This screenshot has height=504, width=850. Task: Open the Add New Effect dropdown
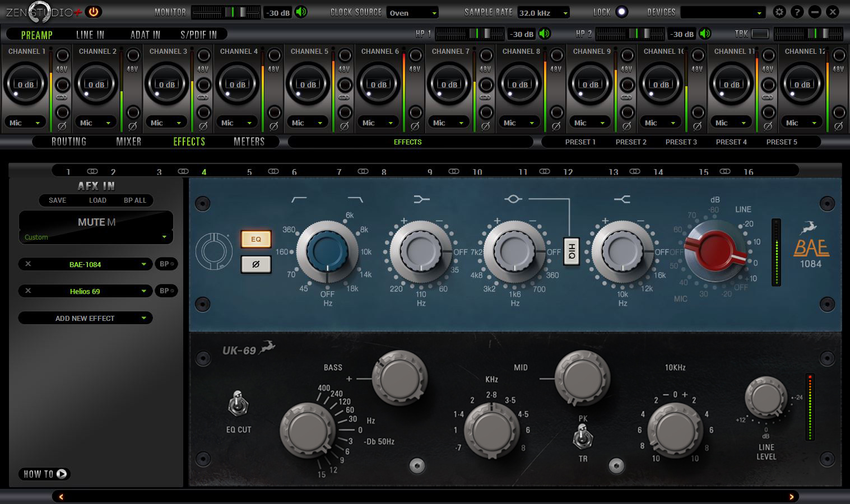[85, 318]
